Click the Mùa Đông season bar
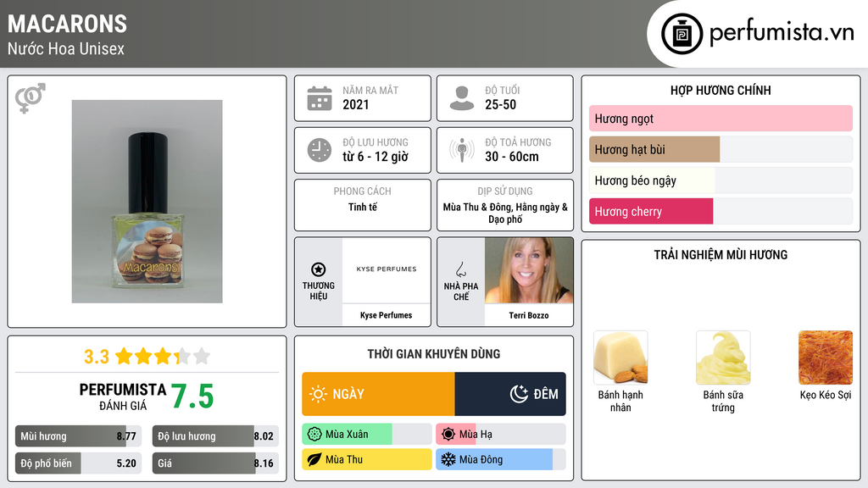Screen dimensions: 868x488 (x=501, y=459)
